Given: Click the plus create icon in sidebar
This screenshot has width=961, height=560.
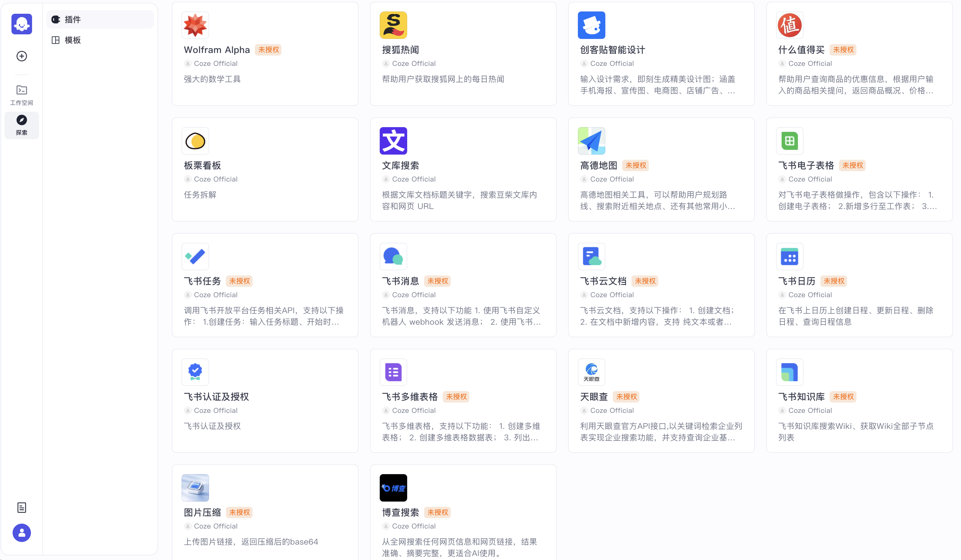Looking at the screenshot, I should pyautogui.click(x=22, y=56).
